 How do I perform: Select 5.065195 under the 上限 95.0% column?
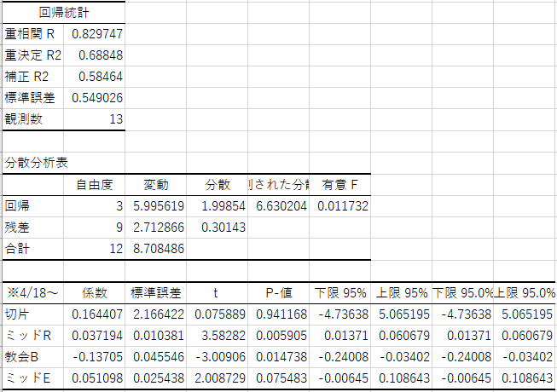[525, 314]
